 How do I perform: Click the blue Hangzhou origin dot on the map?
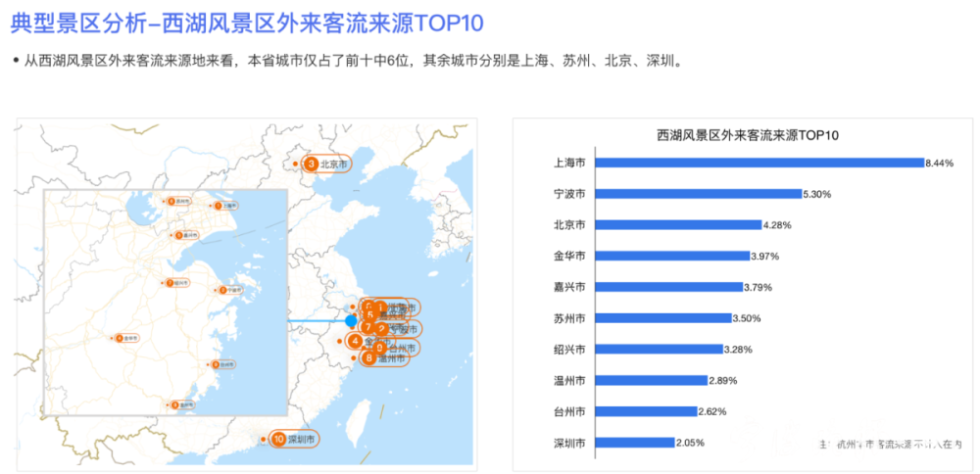tap(351, 321)
